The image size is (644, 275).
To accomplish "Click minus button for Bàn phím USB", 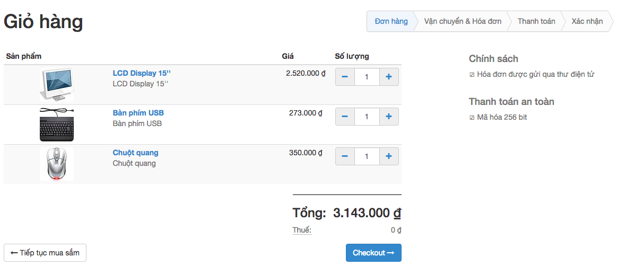I will click(345, 117).
